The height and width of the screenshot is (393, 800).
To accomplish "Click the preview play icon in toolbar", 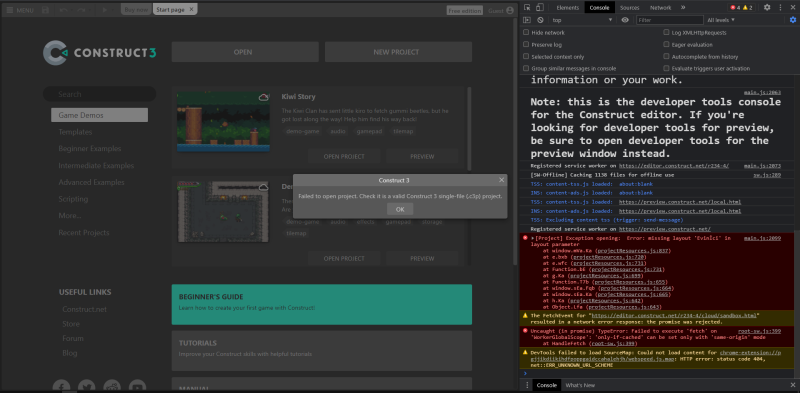I will coord(105,10).
